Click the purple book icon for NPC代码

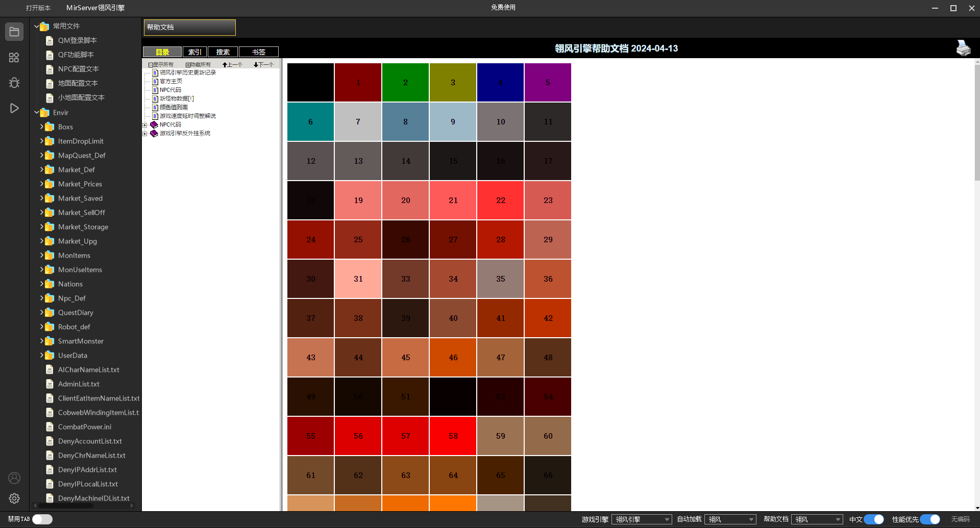(154, 124)
